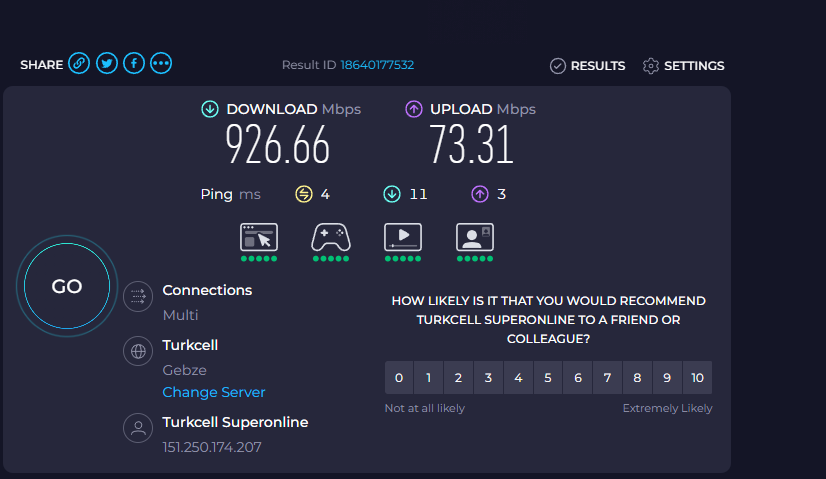Click the Turkcell Superonline user icon

pyautogui.click(x=138, y=428)
